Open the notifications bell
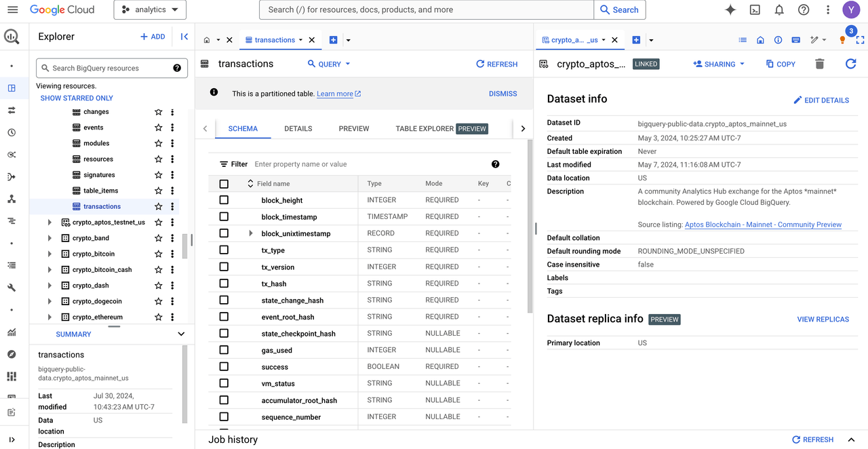Screen dimensions: 868x449 (x=779, y=9)
